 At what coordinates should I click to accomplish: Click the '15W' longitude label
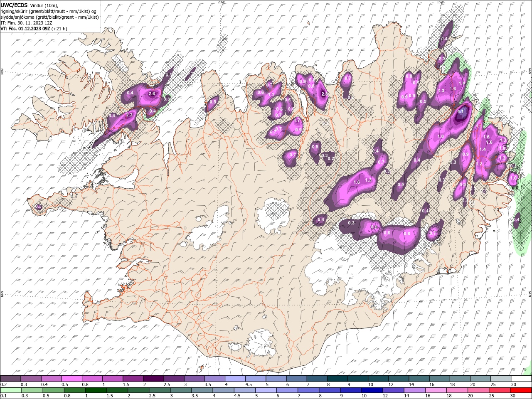tap(440, 2)
